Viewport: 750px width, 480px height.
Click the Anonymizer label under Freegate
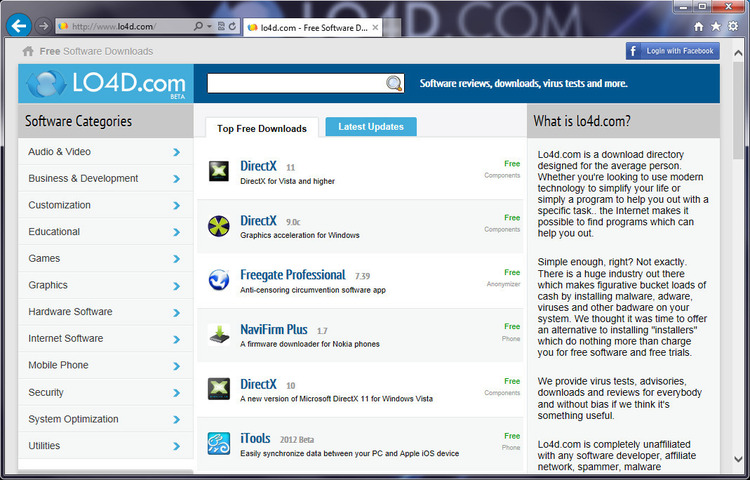(x=503, y=284)
